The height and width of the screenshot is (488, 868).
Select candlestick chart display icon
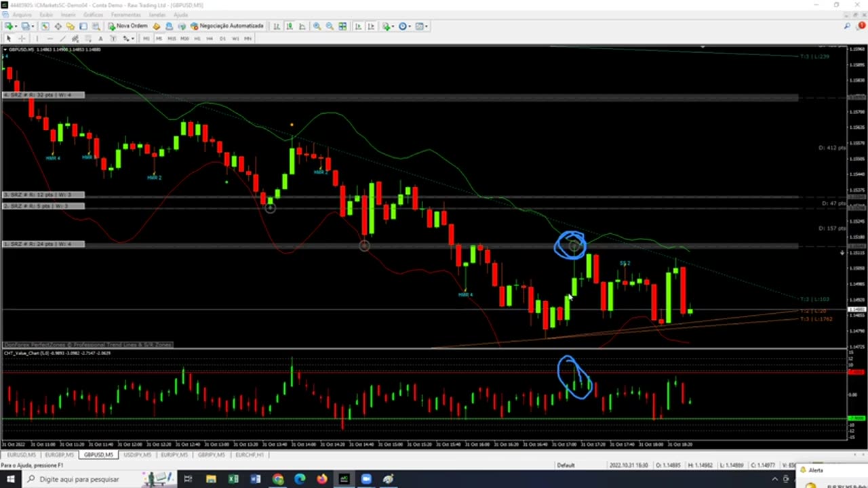tap(290, 26)
